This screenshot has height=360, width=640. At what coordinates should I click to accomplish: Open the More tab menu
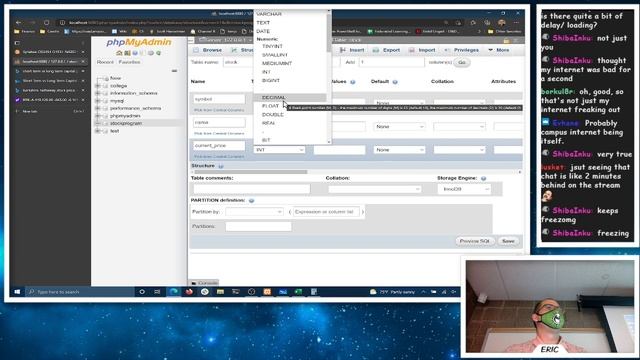(499, 50)
